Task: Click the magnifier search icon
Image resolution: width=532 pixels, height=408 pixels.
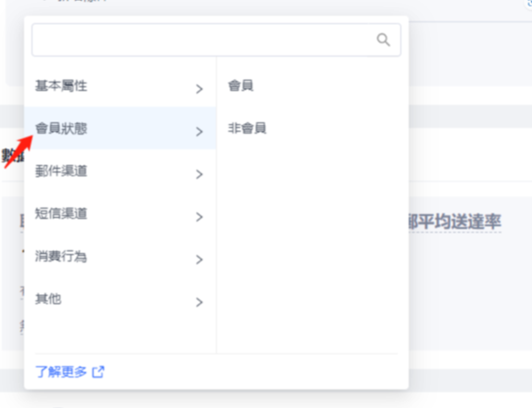Action: coord(384,40)
